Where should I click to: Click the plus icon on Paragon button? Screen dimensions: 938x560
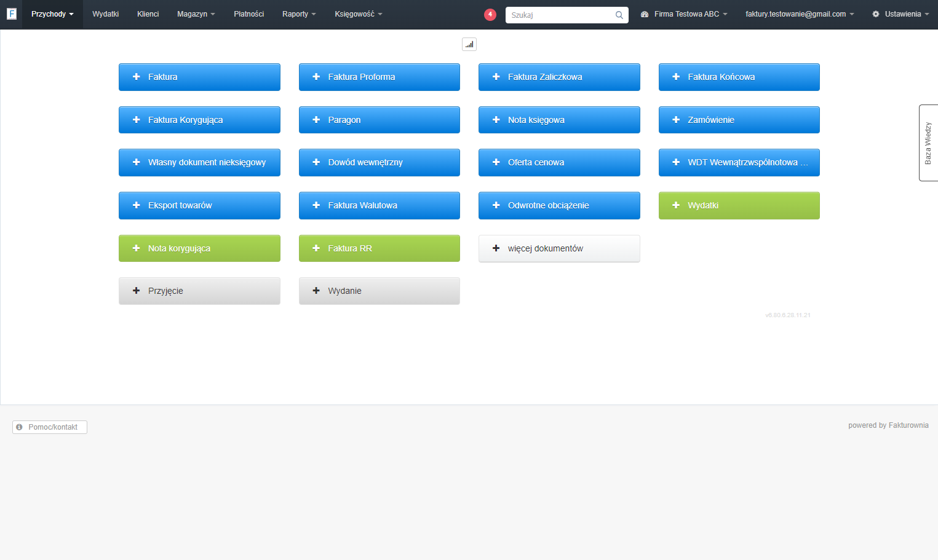316,120
